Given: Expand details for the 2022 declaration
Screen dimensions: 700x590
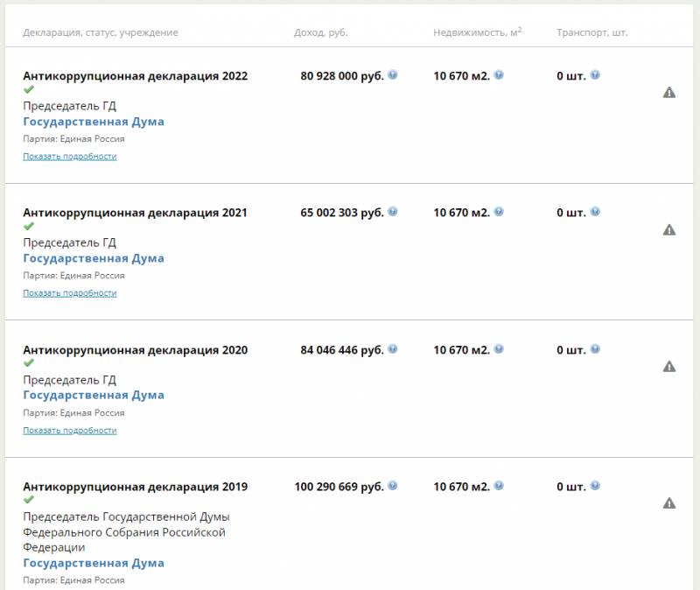Looking at the screenshot, I should pyautogui.click(x=70, y=157).
